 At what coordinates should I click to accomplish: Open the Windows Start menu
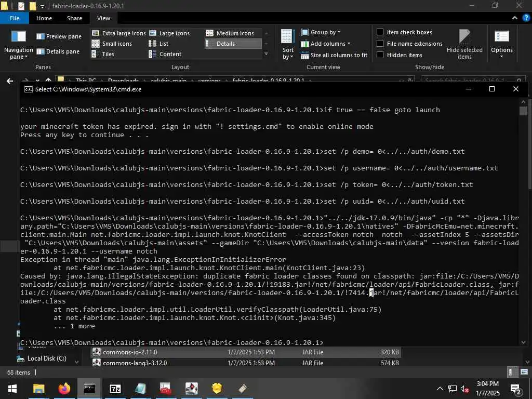point(12,389)
